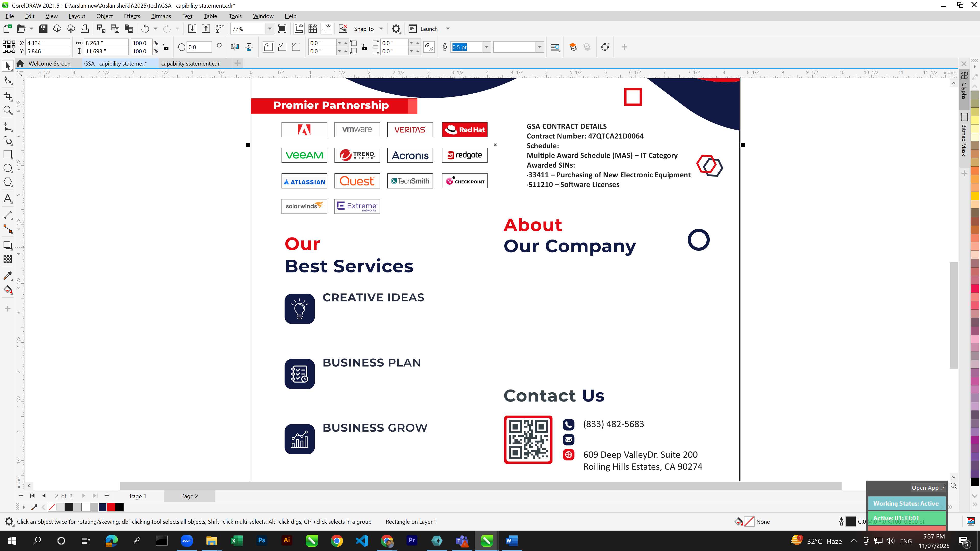Select the Color Eyedropper tool

[8, 275]
